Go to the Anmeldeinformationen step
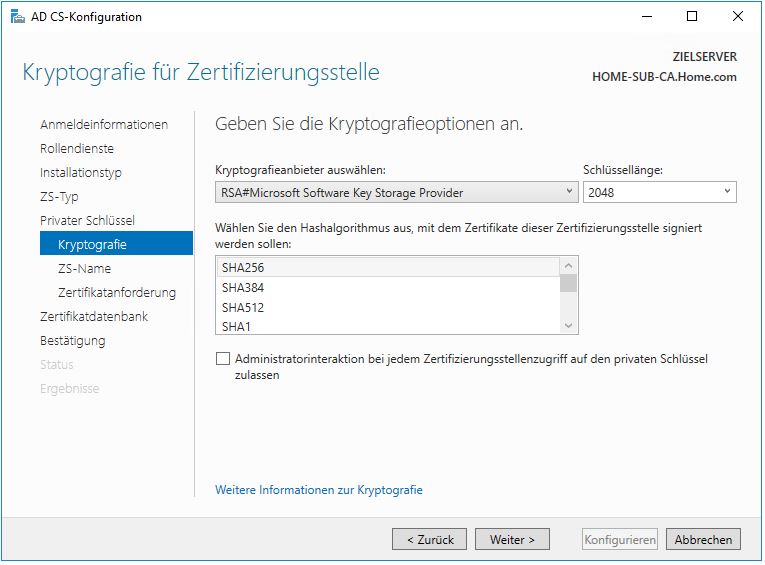Viewport: 765px width, 565px height. (104, 125)
